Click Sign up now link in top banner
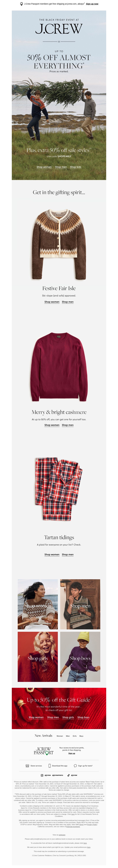Image resolution: width=118 pixels, height=868 pixels. point(92,4)
